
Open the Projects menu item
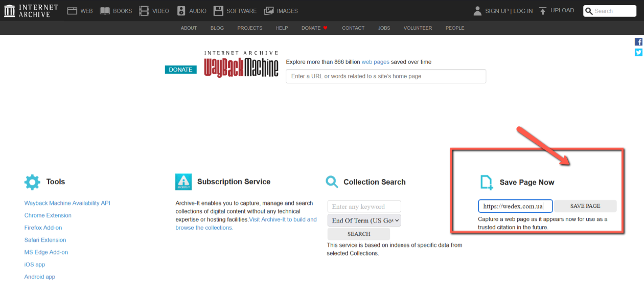click(250, 28)
